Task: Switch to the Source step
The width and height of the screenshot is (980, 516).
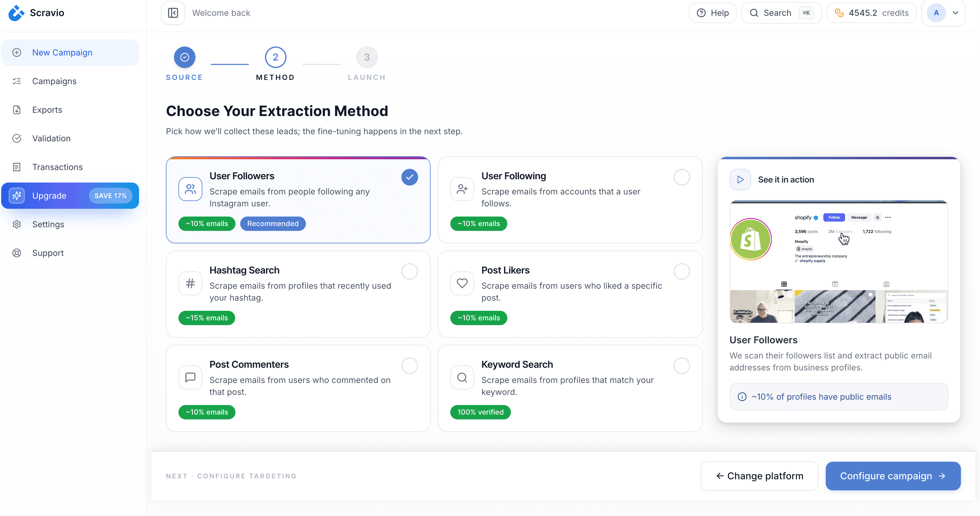Action: coord(184,58)
